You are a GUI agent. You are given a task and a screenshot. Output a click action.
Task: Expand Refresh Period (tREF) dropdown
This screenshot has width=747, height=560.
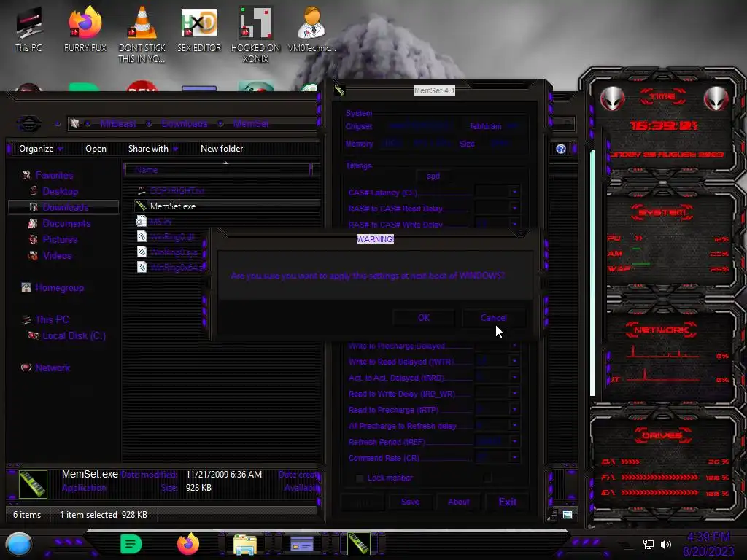click(x=514, y=441)
